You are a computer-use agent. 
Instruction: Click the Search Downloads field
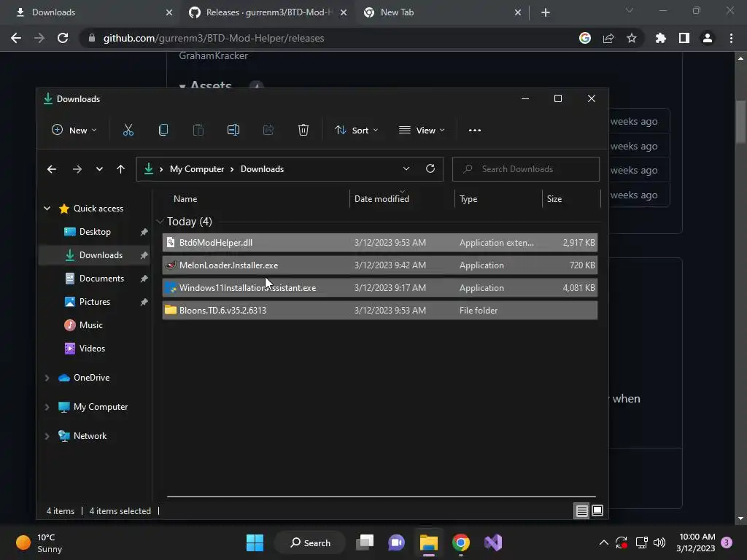[525, 169]
